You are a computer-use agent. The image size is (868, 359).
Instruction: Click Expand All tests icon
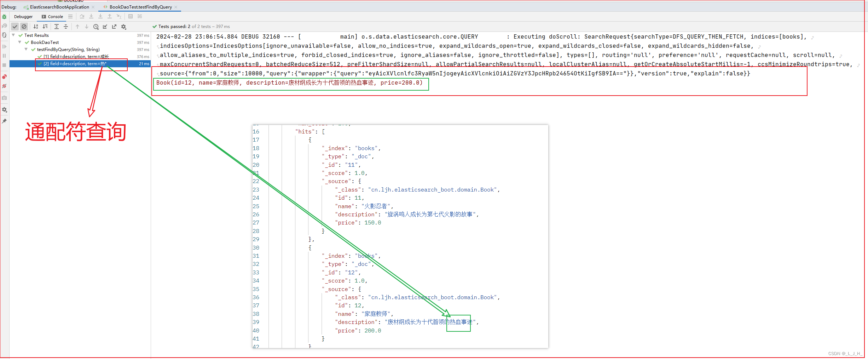coord(57,27)
